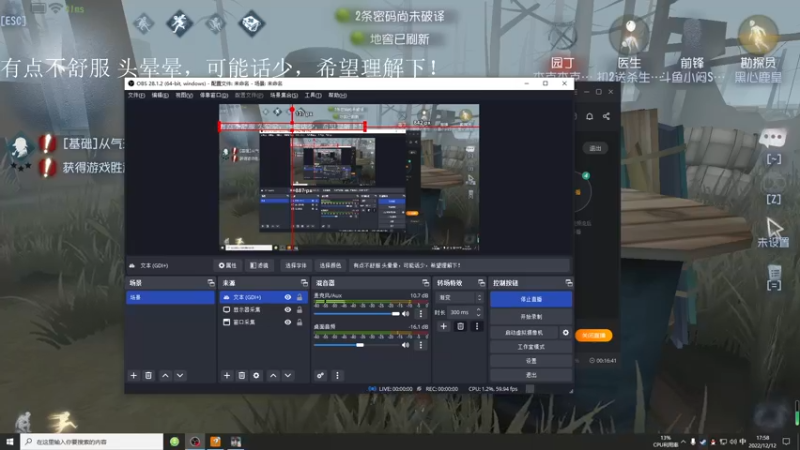Toggle visibility of the 显示器采集 source
The image size is (800, 450).
[x=288, y=310]
